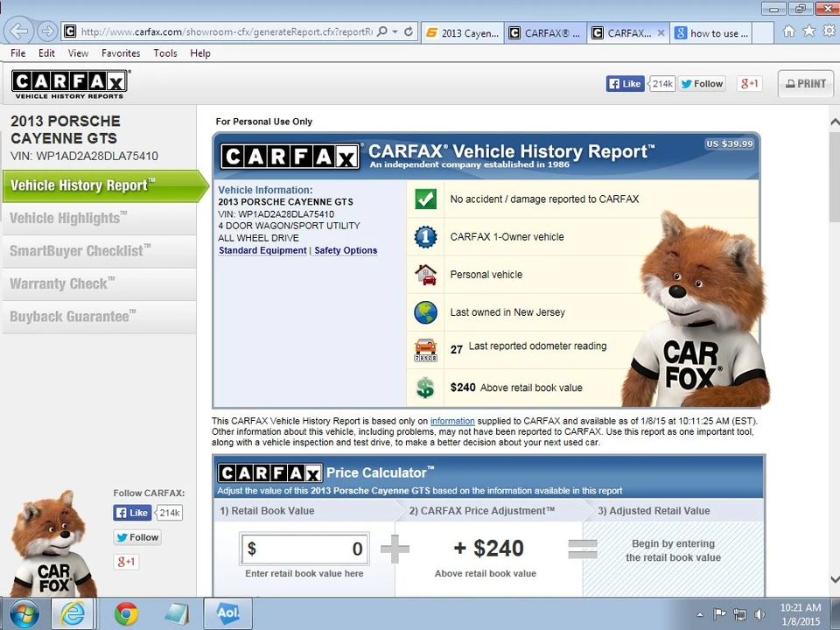Open SmartBuyer Checklist in the sidebar

(x=99, y=251)
